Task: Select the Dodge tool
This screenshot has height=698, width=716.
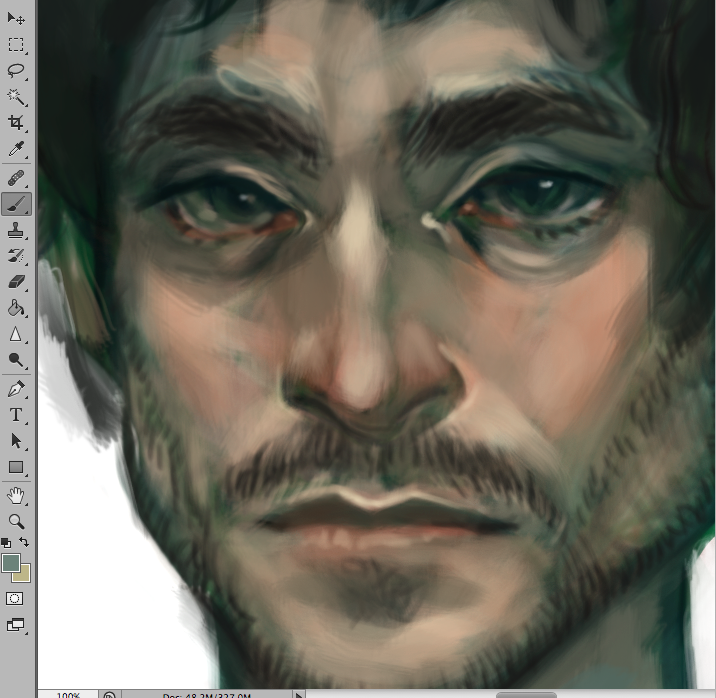Action: 16,360
